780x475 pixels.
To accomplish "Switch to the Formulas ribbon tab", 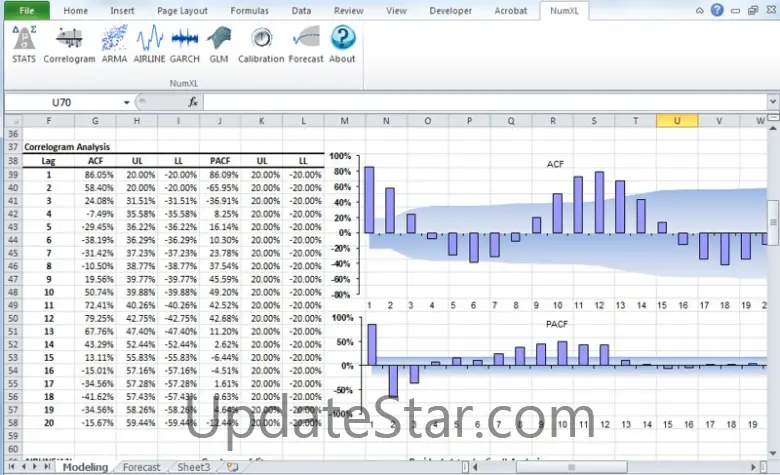I will pos(249,11).
